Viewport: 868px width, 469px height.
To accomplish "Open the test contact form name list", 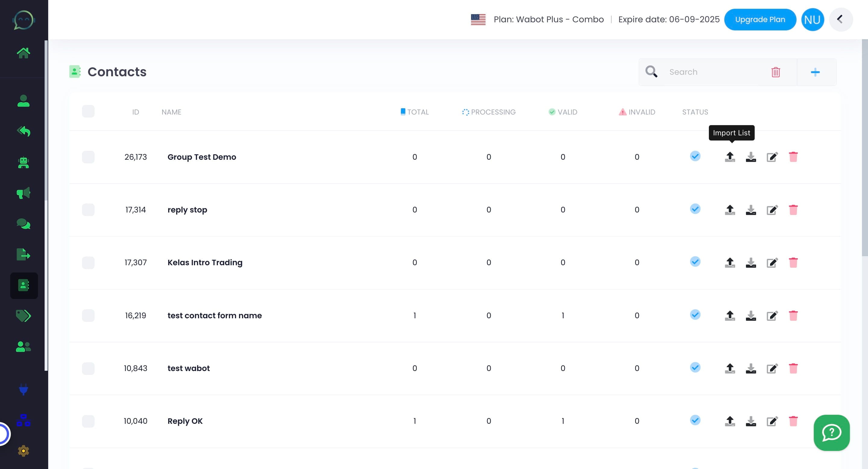I will pyautogui.click(x=214, y=316).
